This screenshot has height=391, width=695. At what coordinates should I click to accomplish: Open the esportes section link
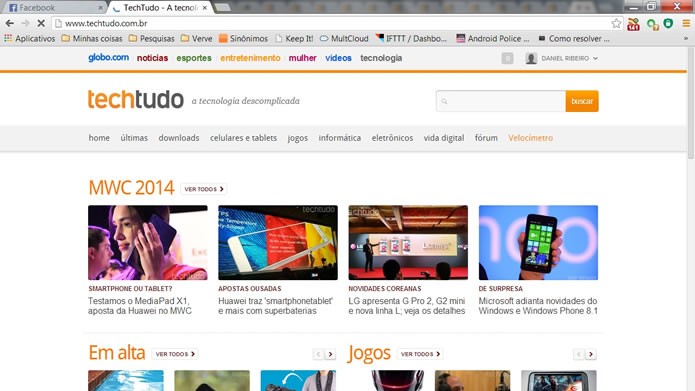[x=194, y=58]
